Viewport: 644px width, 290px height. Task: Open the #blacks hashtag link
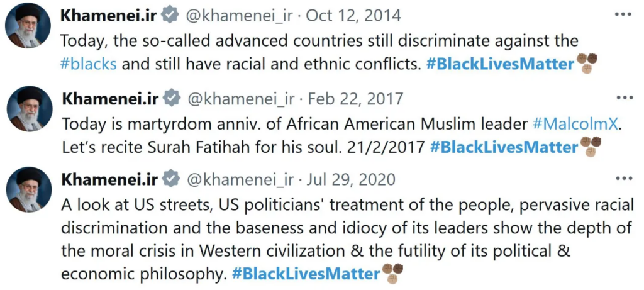click(x=88, y=64)
